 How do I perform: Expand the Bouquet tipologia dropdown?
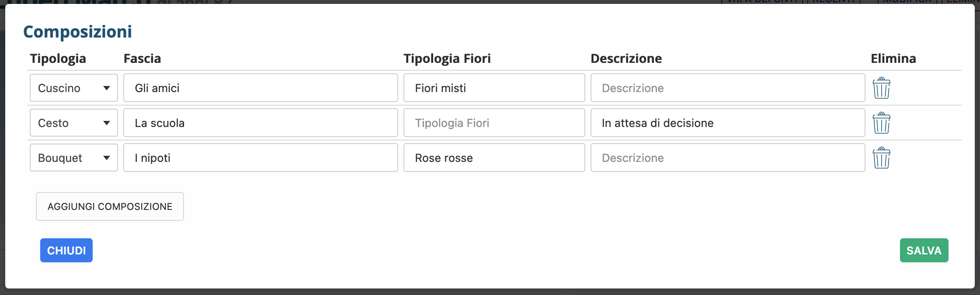click(x=74, y=158)
